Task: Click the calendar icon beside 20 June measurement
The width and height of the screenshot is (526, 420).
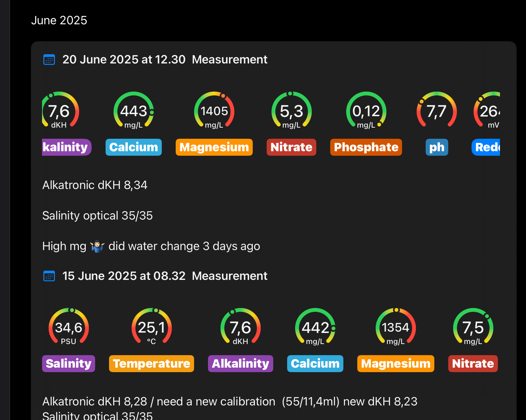Action: (49, 60)
